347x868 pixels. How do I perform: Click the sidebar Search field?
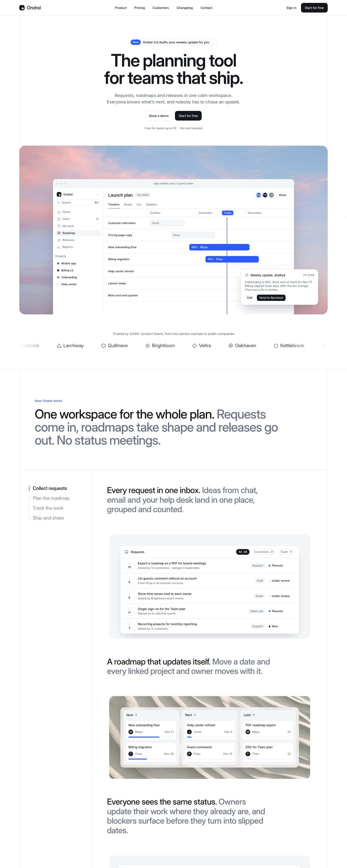click(78, 203)
